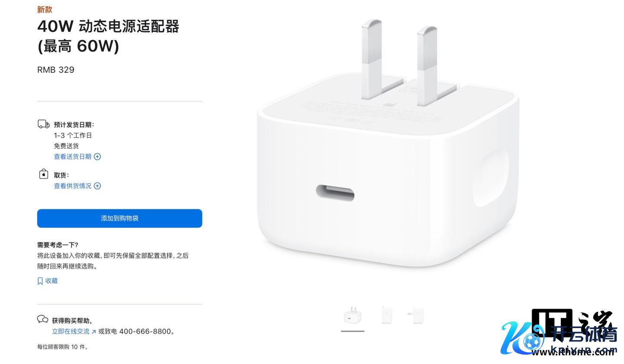The width and height of the screenshot is (624, 364).
Task: Select the third adapter thumbnail
Action: 416,316
